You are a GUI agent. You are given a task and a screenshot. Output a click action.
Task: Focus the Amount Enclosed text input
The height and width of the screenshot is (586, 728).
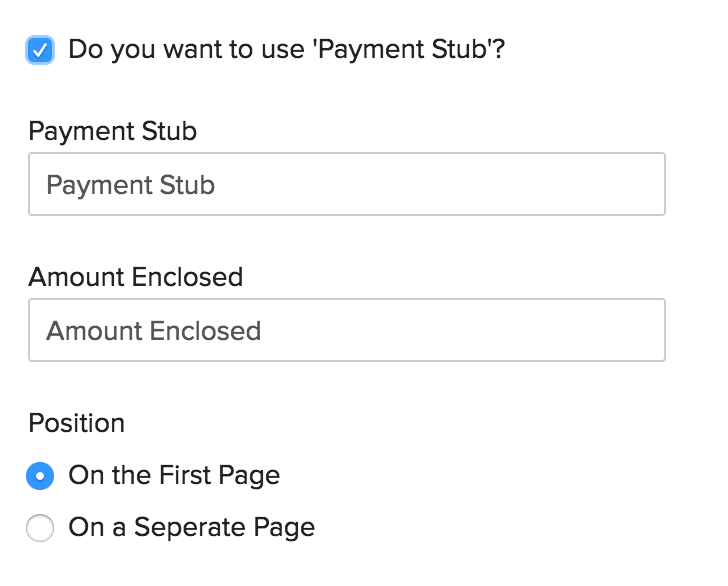tap(346, 330)
